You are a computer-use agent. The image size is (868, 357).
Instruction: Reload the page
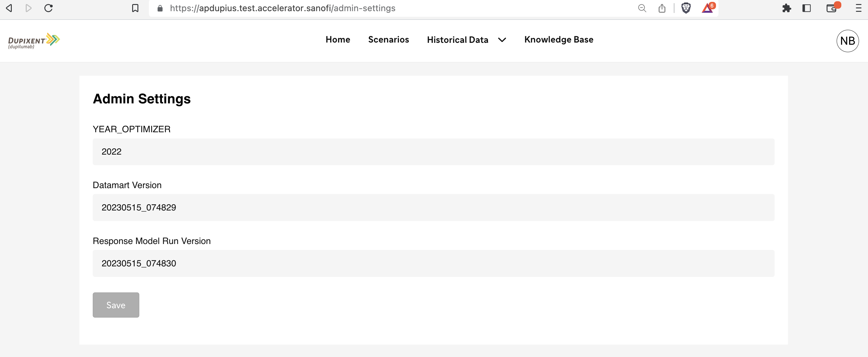[x=48, y=8]
